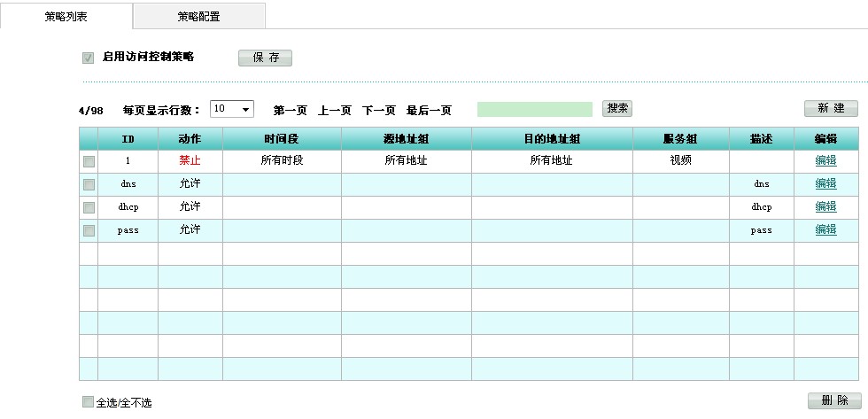Edit the dns policy via 编辑 link
The image size is (868, 419).
click(825, 184)
